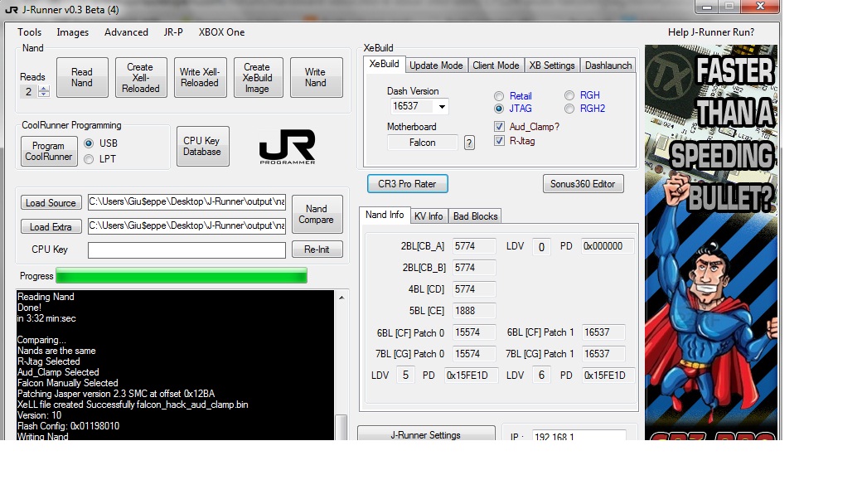This screenshot has width=862, height=504.
Task: Click the Read Nand button
Action: pyautogui.click(x=82, y=77)
